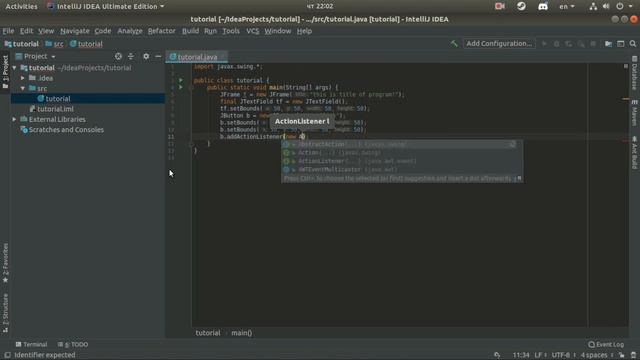
Task: Open Project Structure from the toolbar
Action: [608, 44]
